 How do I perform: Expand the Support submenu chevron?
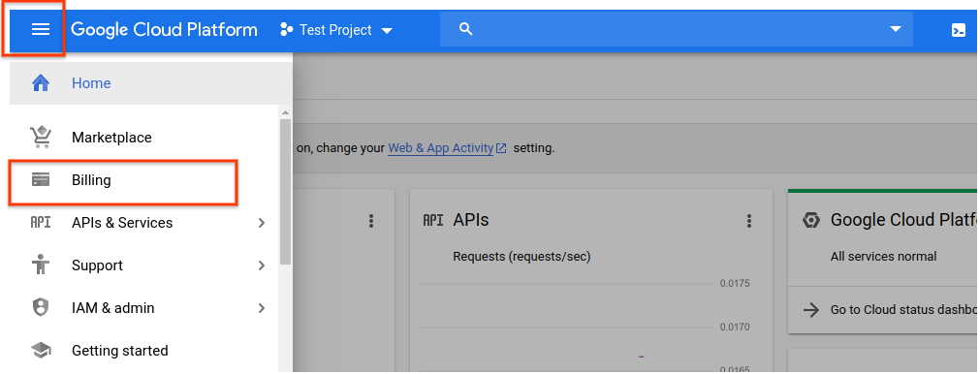click(262, 265)
